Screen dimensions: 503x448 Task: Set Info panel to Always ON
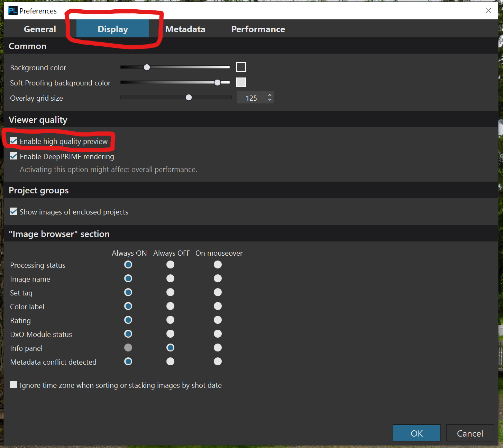[128, 348]
